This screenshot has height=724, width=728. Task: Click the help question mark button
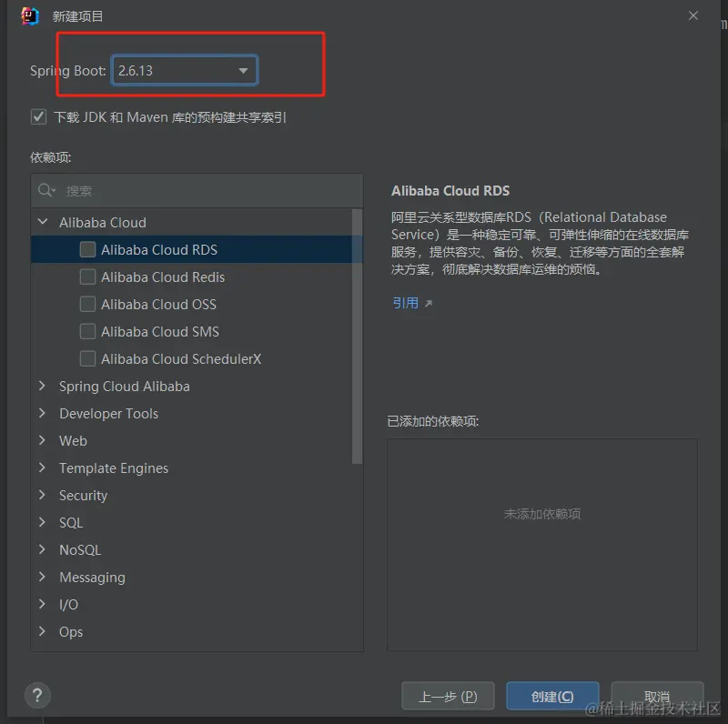click(x=37, y=695)
